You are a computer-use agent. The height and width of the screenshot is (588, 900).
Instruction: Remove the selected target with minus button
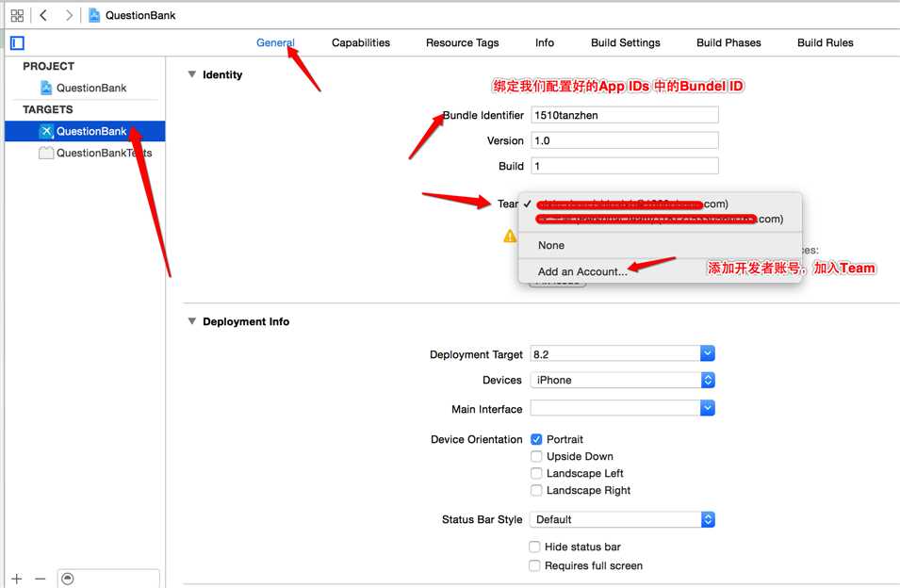pos(40,579)
